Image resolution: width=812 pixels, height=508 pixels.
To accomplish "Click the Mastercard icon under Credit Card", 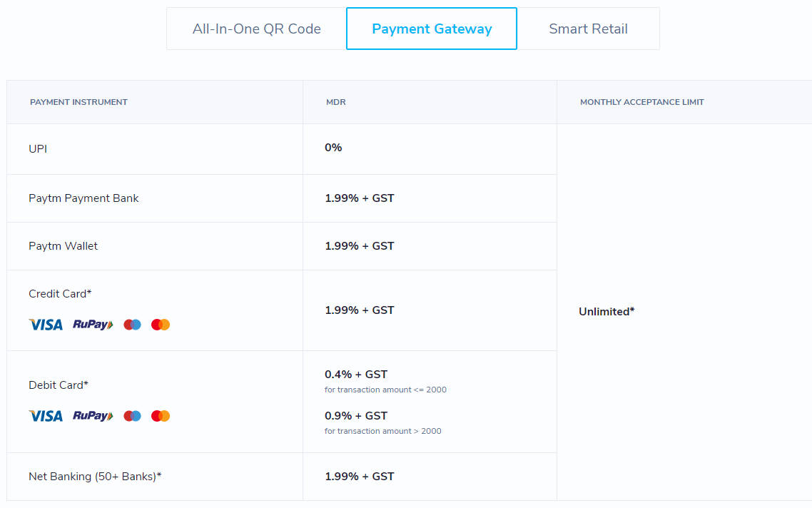I will pos(132,324).
